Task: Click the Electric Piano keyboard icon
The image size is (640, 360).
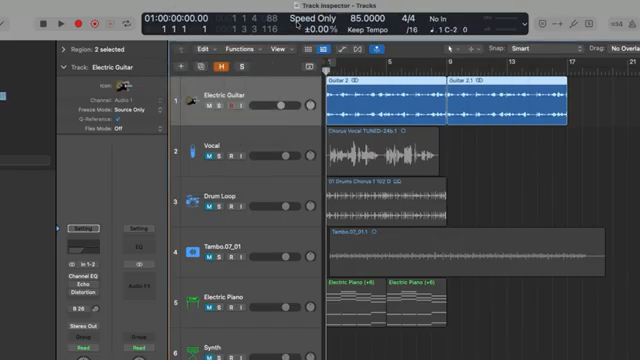Action: [192, 302]
